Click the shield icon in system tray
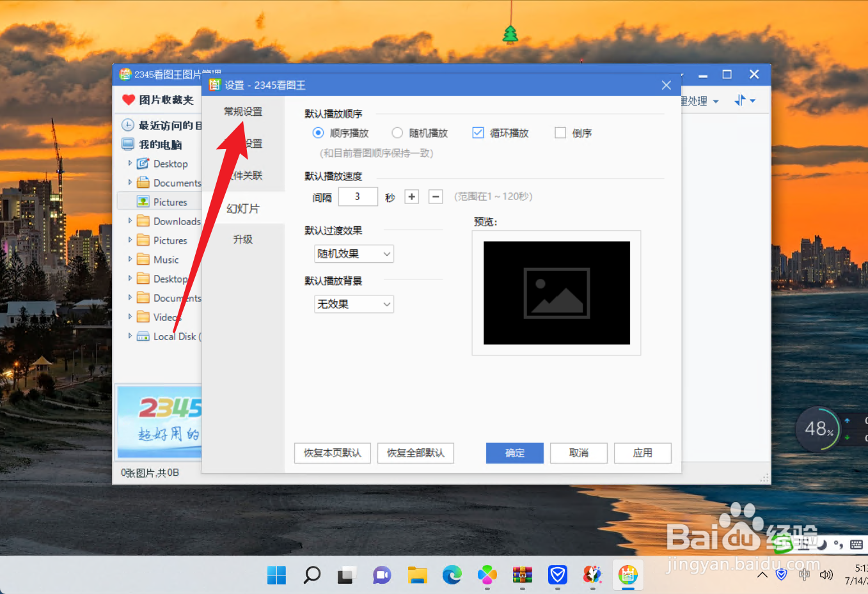 click(x=781, y=575)
